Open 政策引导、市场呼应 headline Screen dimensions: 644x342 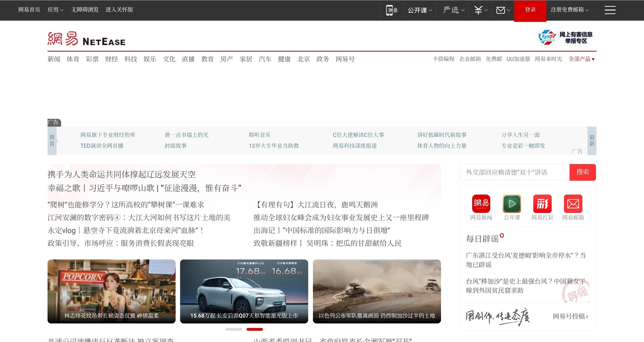pos(121,243)
